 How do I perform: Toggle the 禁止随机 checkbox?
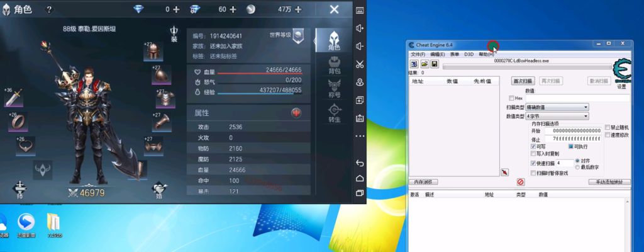[x=608, y=127]
